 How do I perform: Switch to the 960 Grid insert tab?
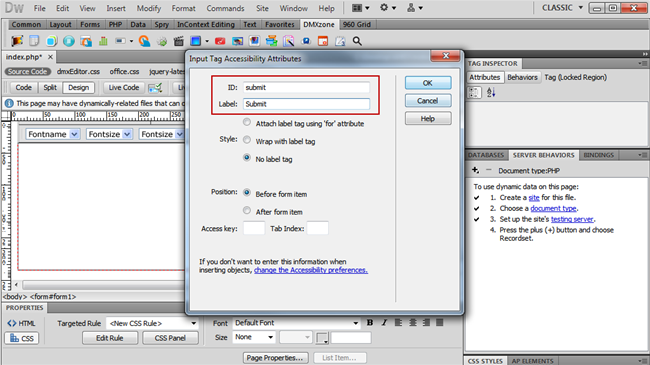pyautogui.click(x=357, y=24)
